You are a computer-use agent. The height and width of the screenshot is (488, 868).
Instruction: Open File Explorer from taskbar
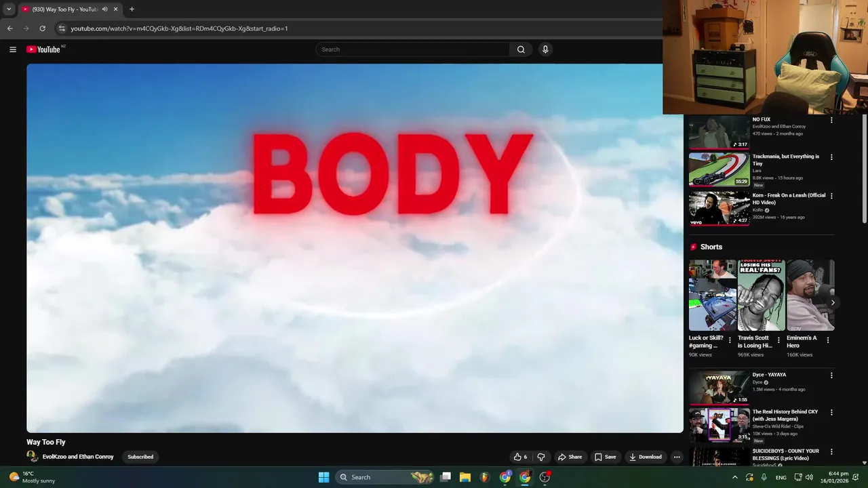tap(465, 477)
